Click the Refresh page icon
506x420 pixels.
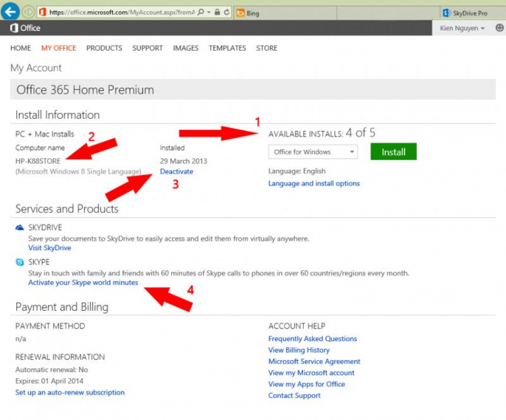(x=227, y=12)
